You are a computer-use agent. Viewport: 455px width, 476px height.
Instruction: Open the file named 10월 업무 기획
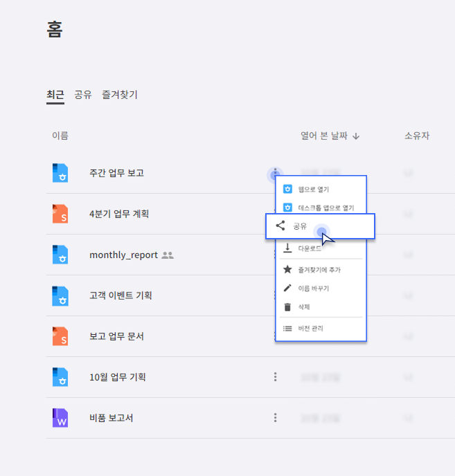(118, 377)
